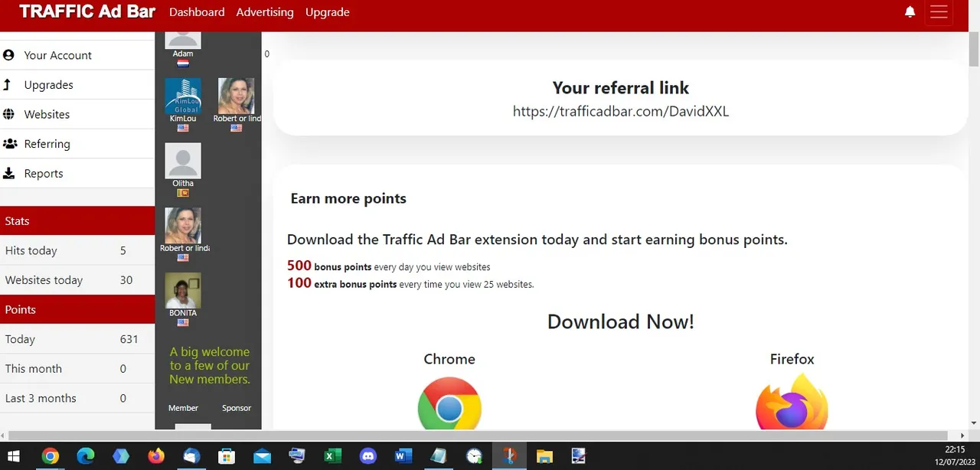The height and width of the screenshot is (470, 980).
Task: Select the Hits today row
Action: point(77,250)
